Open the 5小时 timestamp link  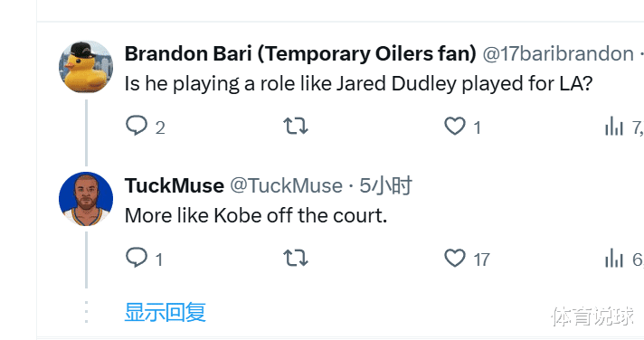385,185
